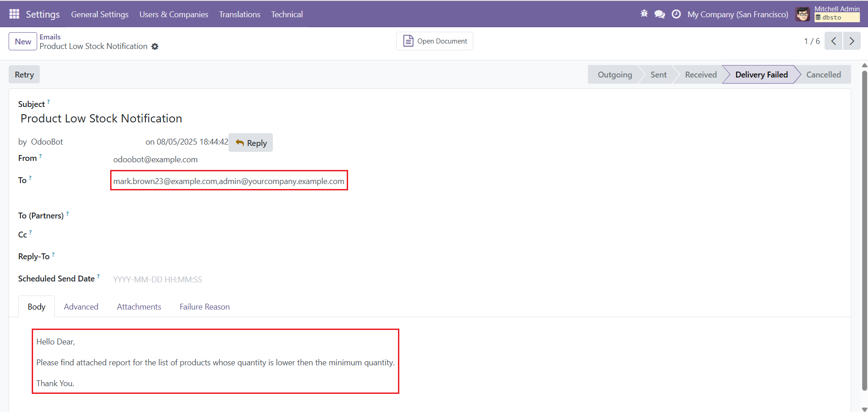
Task: Open General Settings menu item
Action: click(x=100, y=15)
